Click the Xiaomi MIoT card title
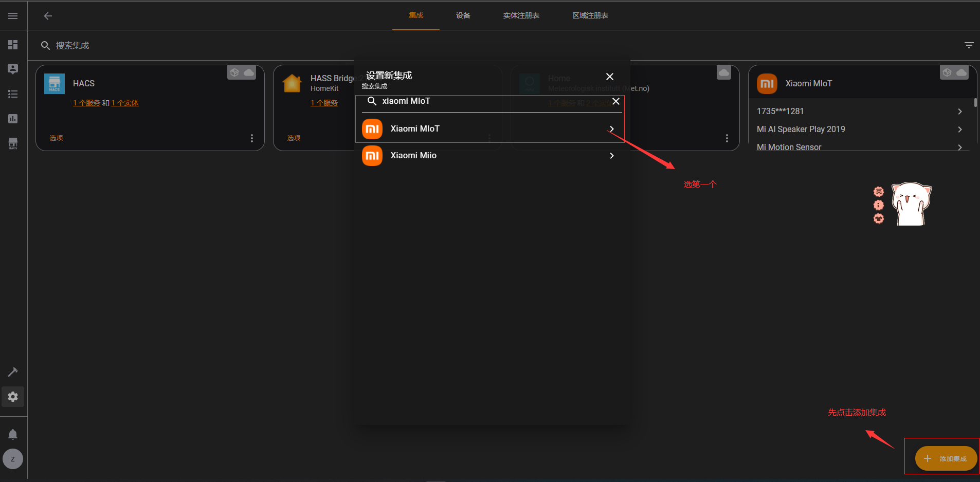The image size is (980, 482). [809, 84]
